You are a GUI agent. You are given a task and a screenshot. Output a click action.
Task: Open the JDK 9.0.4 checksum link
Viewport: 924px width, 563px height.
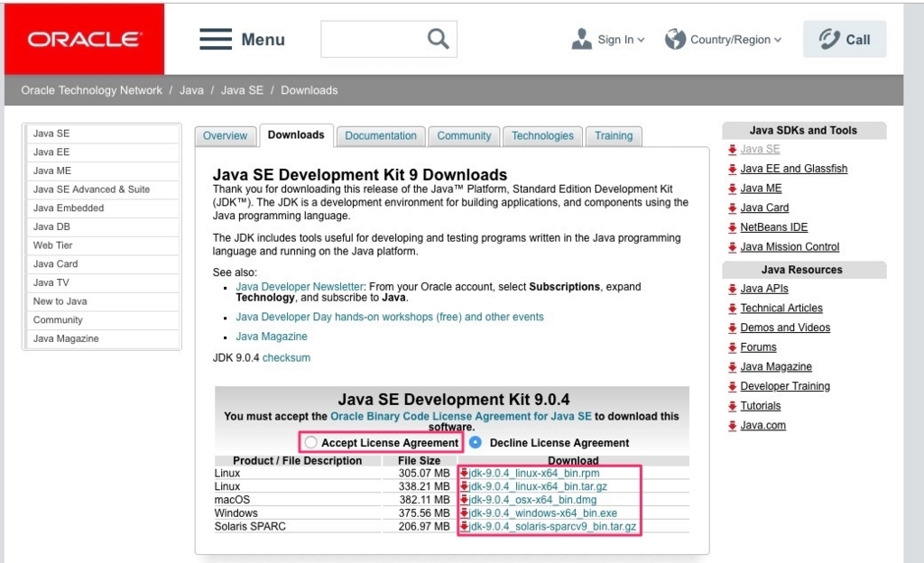pyautogui.click(x=286, y=357)
